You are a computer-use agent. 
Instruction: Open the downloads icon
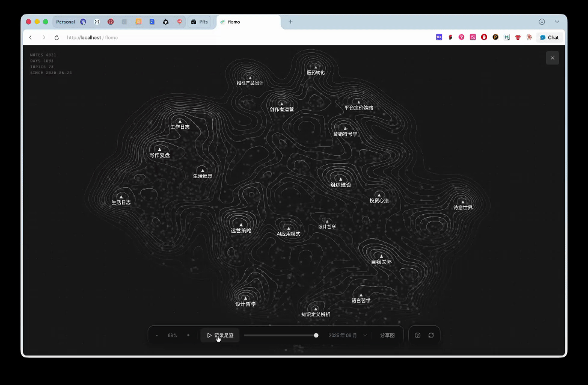click(542, 22)
